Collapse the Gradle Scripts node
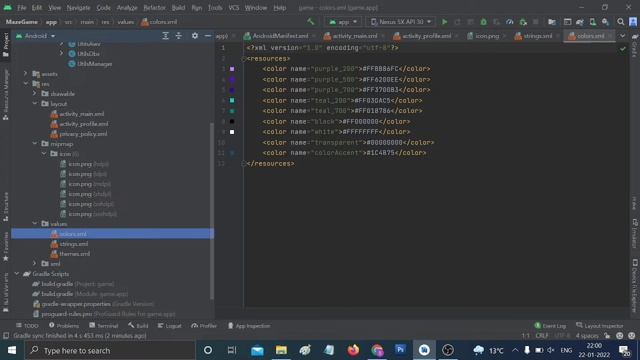This screenshot has height=360, width=640. click(x=17, y=274)
